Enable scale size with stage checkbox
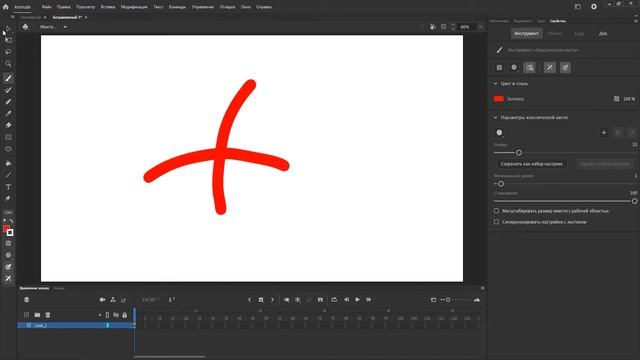The image size is (640, 360). [x=496, y=211]
